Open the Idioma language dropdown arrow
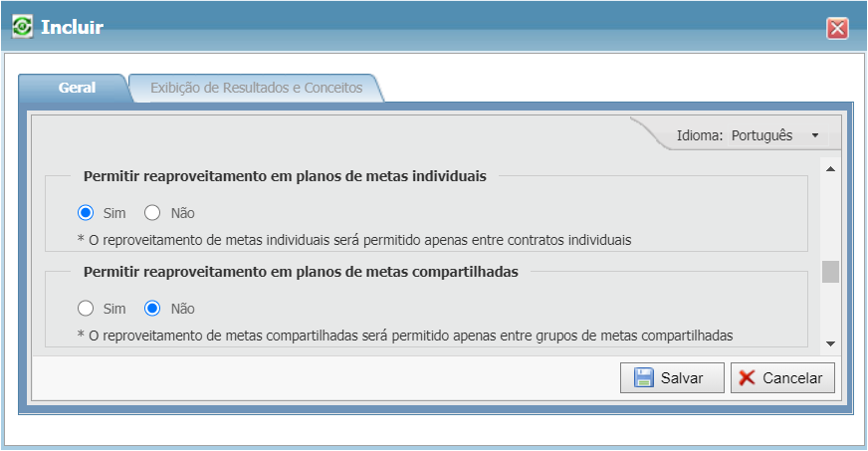This screenshot has height=451, width=868. tap(814, 135)
